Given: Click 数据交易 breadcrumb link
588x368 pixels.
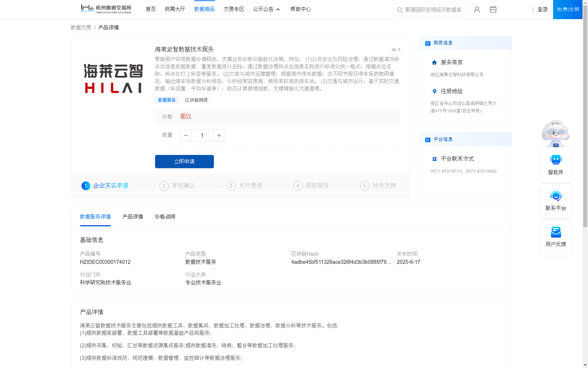Looking at the screenshot, I should tap(81, 28).
